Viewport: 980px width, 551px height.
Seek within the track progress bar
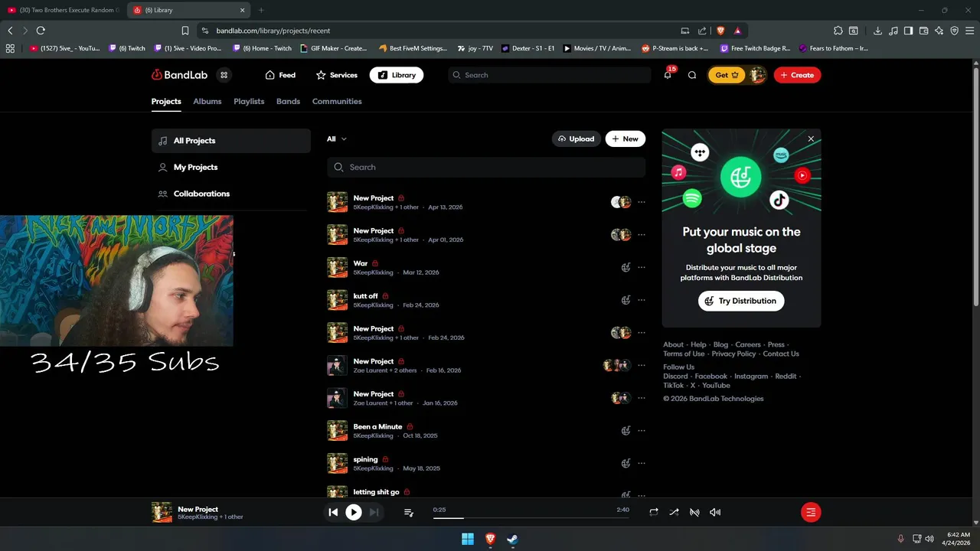(531, 518)
